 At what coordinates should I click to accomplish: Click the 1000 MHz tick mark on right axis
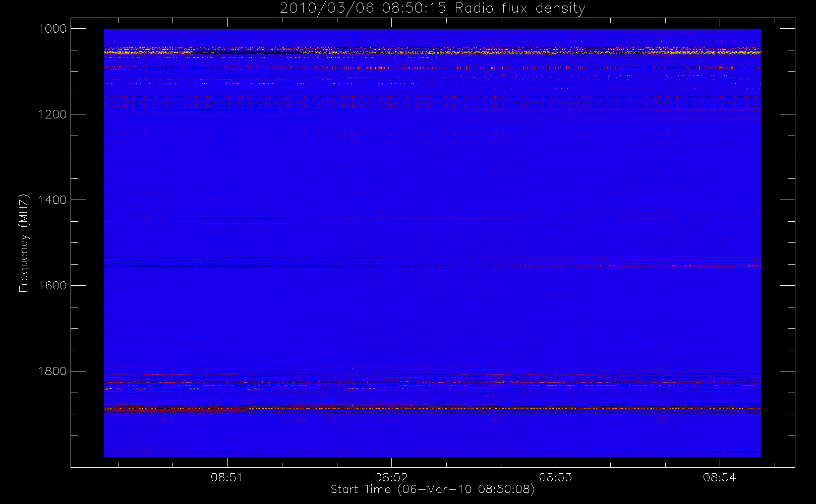point(787,29)
